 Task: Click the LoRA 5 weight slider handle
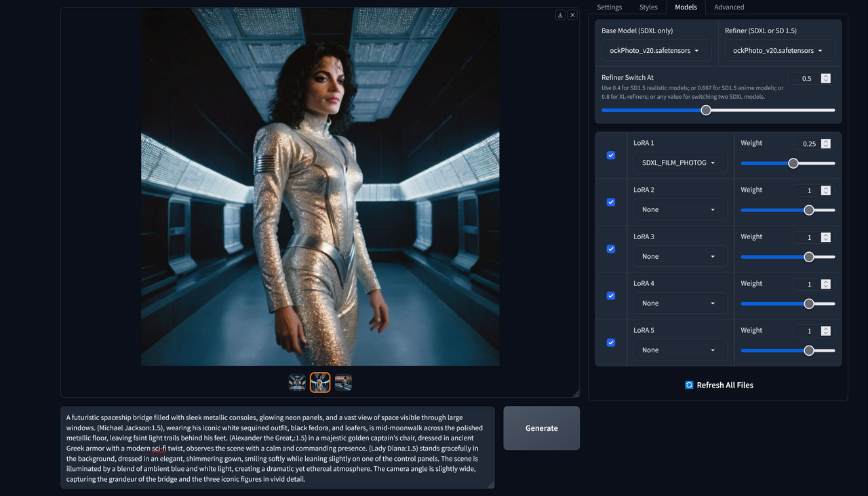[x=809, y=350]
